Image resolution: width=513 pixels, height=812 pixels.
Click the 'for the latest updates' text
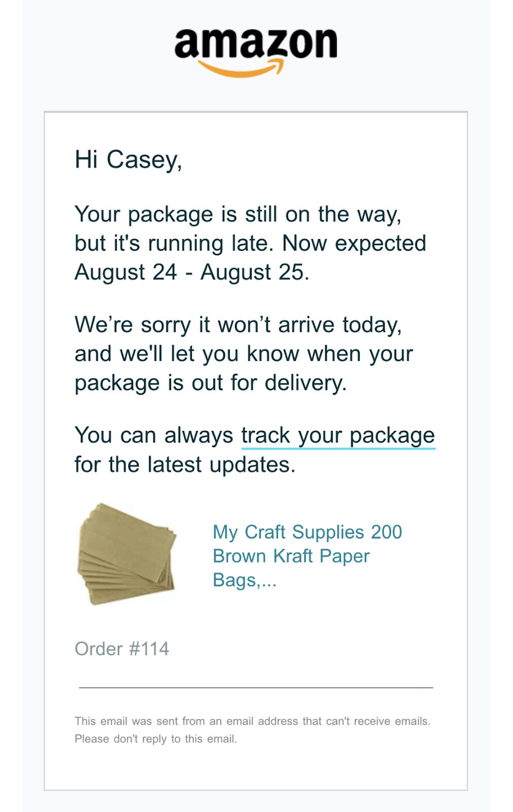pyautogui.click(x=185, y=464)
